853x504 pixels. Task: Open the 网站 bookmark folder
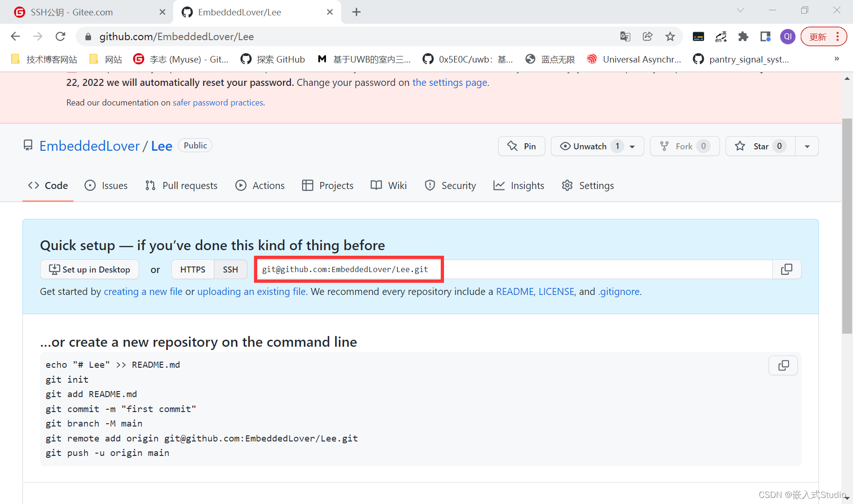(106, 59)
